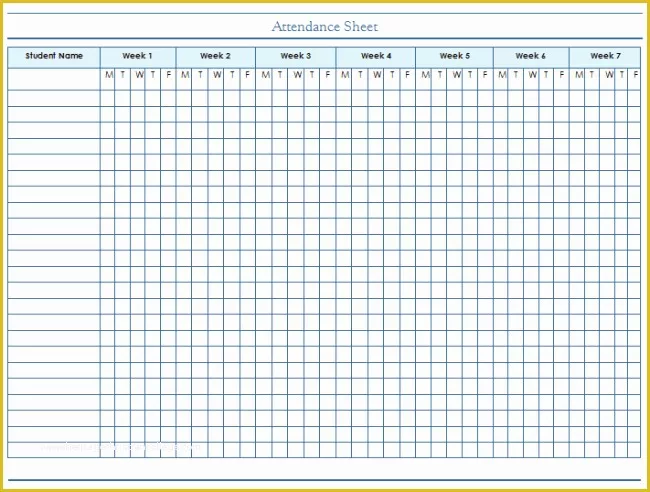Click the W day label under Week 1
The image size is (650, 492).
click(140, 75)
